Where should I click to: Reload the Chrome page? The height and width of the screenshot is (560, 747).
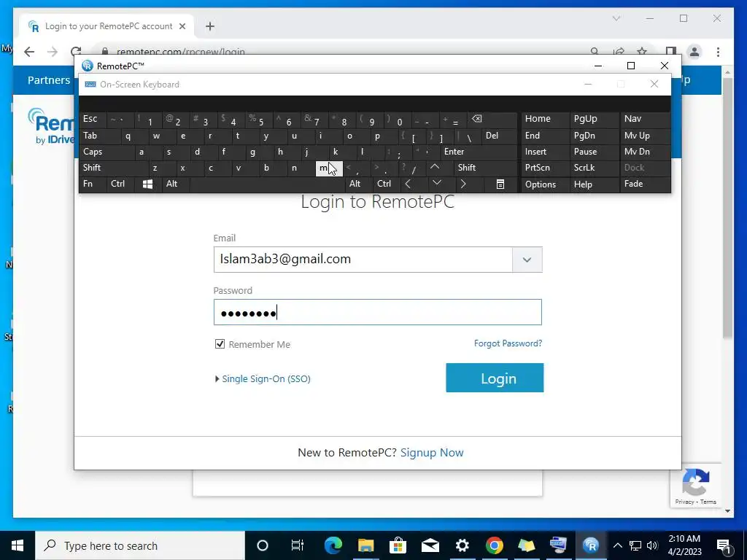[75, 52]
